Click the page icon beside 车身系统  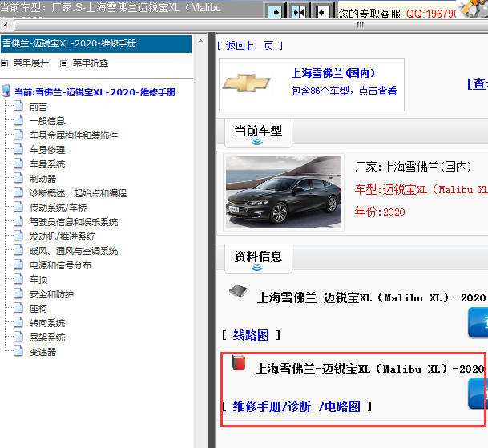(18, 163)
